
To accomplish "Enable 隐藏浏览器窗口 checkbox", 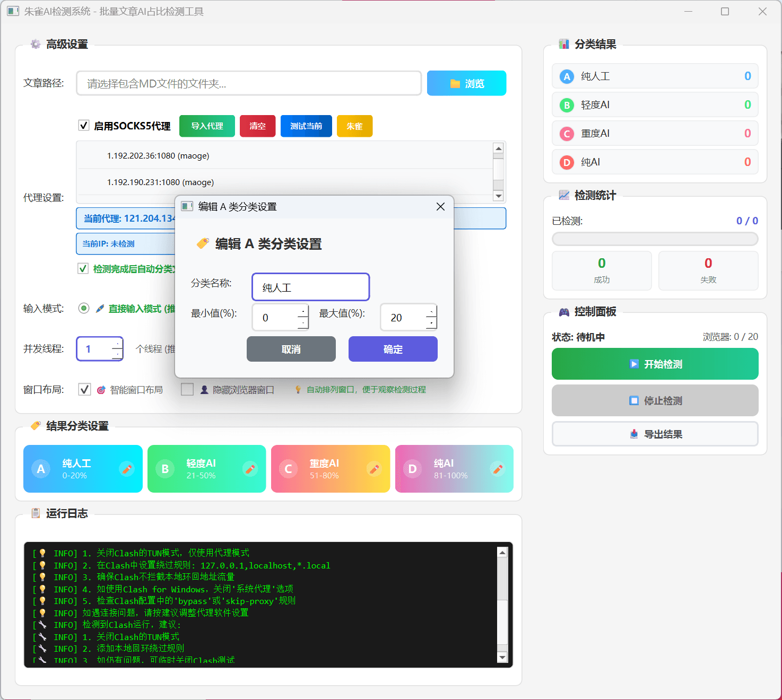I will pos(187,390).
